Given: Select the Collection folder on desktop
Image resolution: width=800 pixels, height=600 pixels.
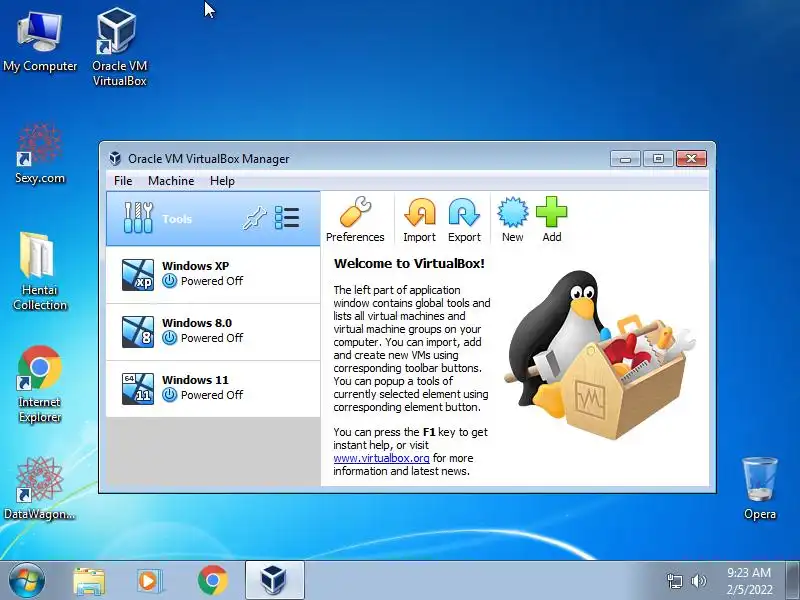Looking at the screenshot, I should 40,271.
